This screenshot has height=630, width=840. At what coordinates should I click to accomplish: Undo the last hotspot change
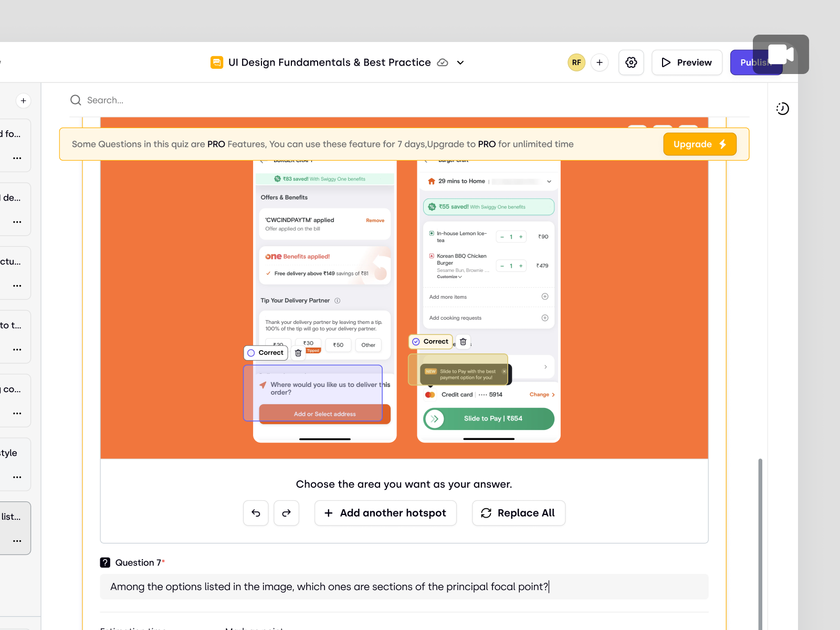tap(256, 513)
